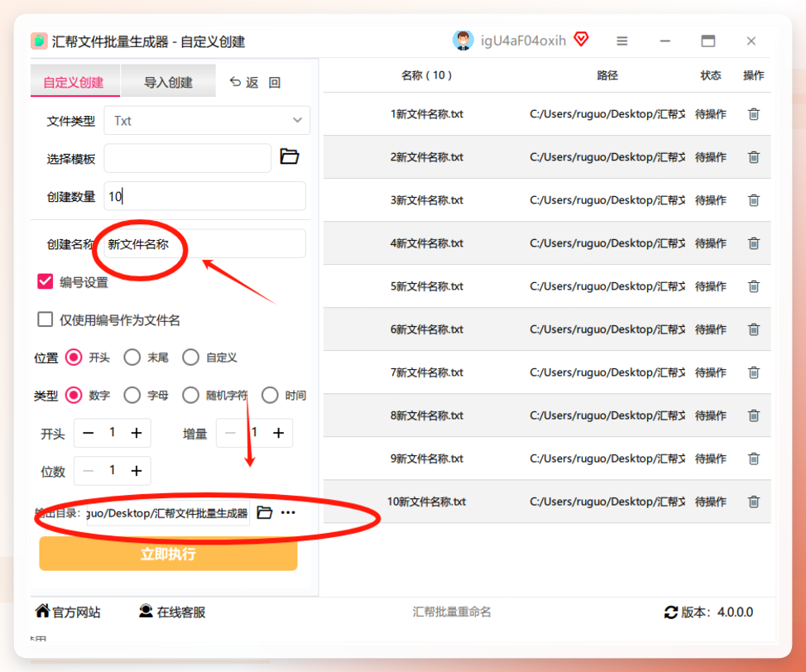Click 待操作 status of 2新文件名称.txt row
806x672 pixels.
710,157
